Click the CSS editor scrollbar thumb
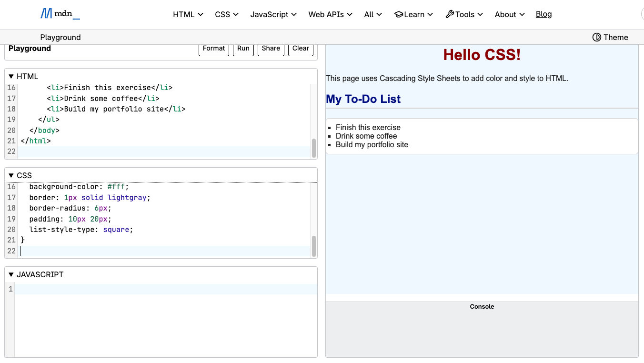644x363 pixels. click(x=314, y=246)
